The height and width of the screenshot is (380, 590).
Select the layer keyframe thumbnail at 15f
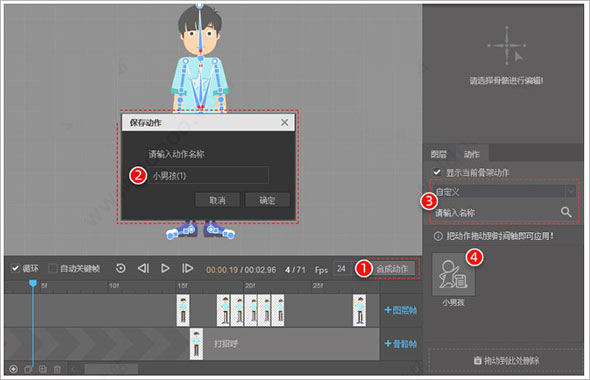tap(183, 310)
